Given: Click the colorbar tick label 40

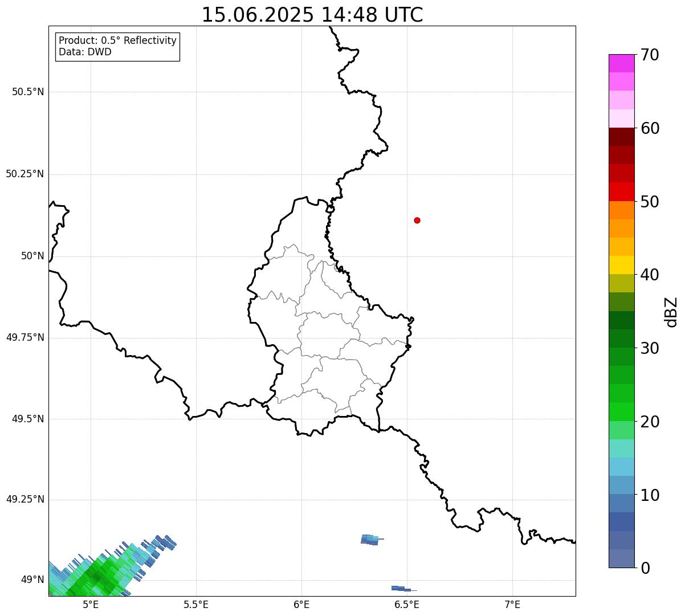Looking at the screenshot, I should coord(650,275).
